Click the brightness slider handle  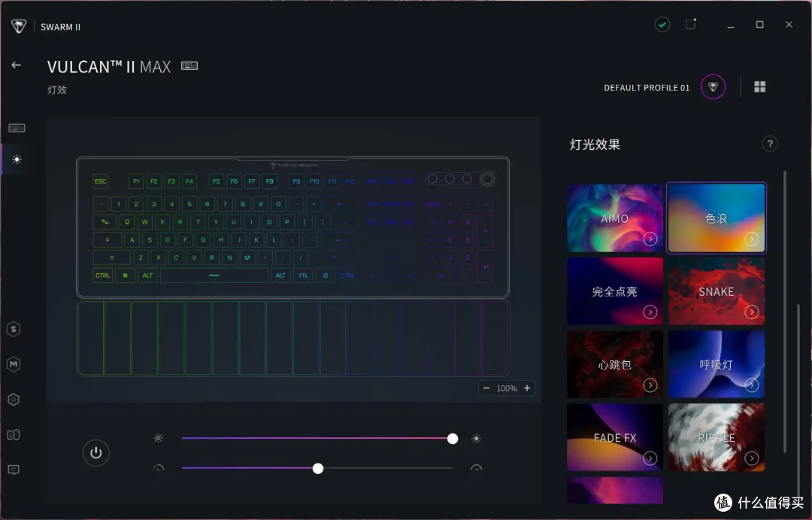(x=453, y=439)
